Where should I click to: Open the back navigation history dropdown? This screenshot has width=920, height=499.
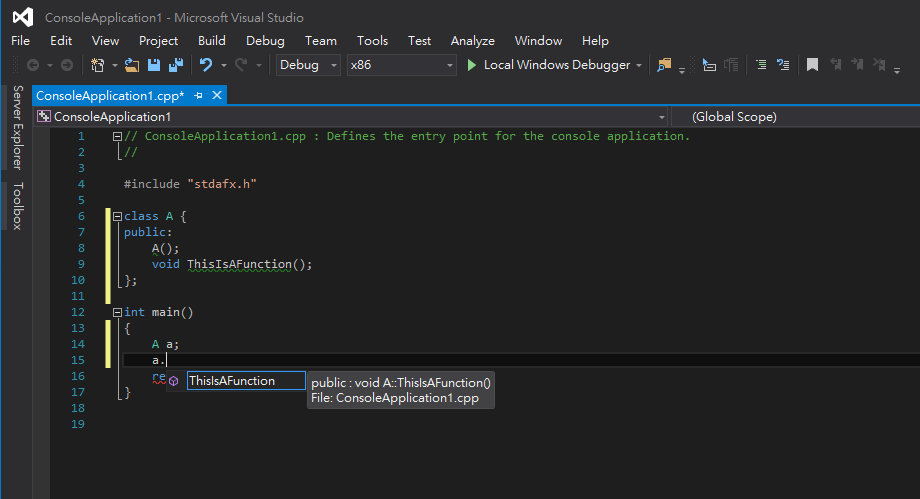(50, 65)
